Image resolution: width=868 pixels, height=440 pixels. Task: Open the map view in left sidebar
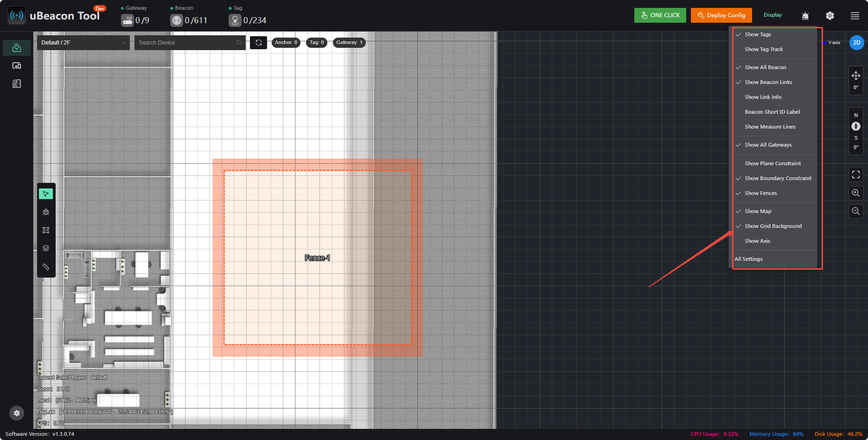click(17, 48)
